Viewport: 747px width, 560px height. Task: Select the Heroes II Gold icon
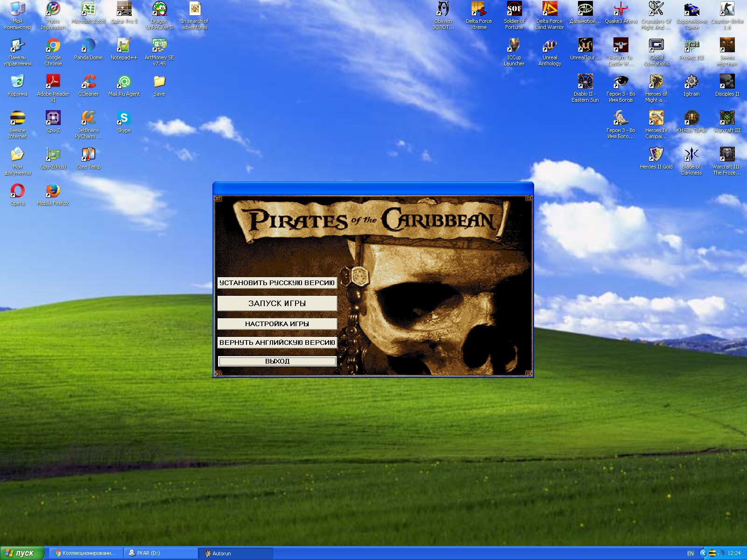click(x=656, y=159)
